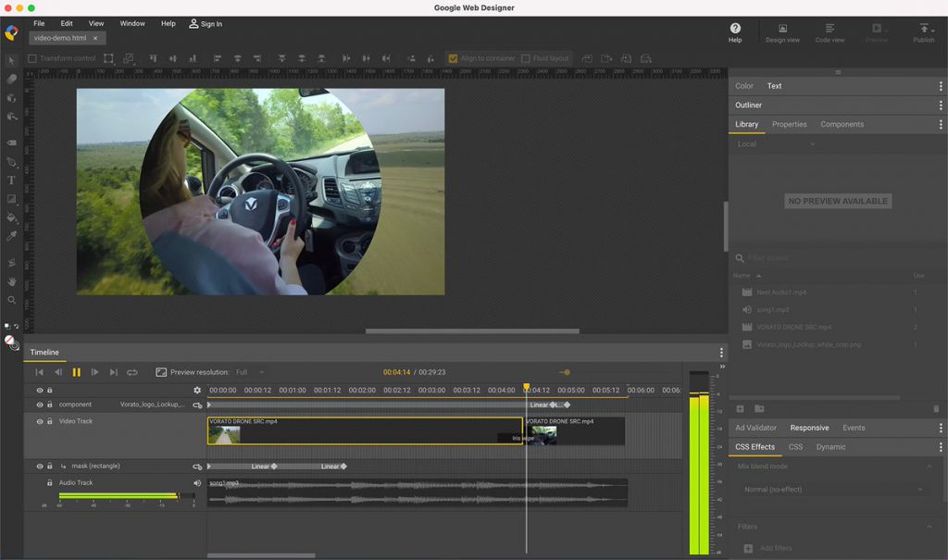Select the 3D object rotate tool
The height and width of the screenshot is (560, 948).
coord(11,97)
